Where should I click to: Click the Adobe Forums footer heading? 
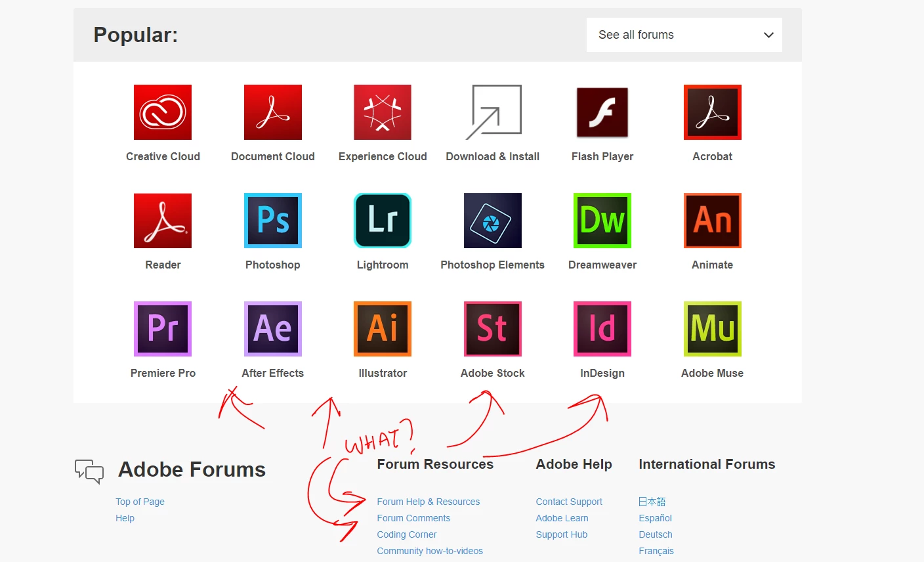192,469
